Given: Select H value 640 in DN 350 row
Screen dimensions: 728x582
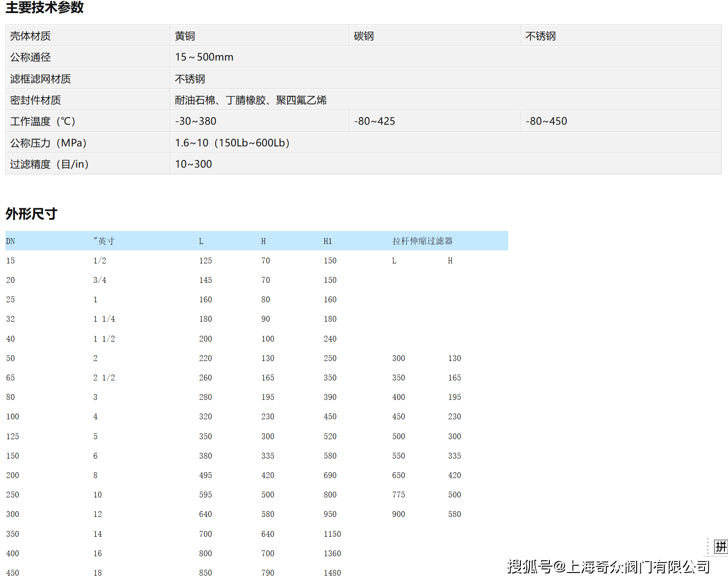Looking at the screenshot, I should coord(268,534).
